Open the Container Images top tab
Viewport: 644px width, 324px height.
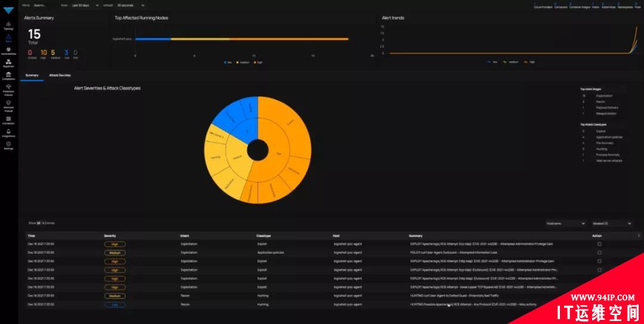click(x=580, y=6)
